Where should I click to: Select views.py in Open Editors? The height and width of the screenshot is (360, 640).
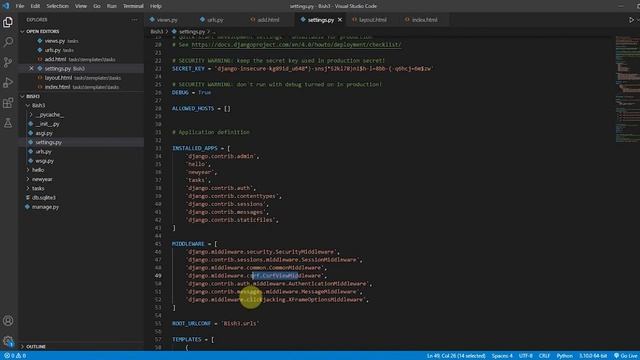click(55, 41)
